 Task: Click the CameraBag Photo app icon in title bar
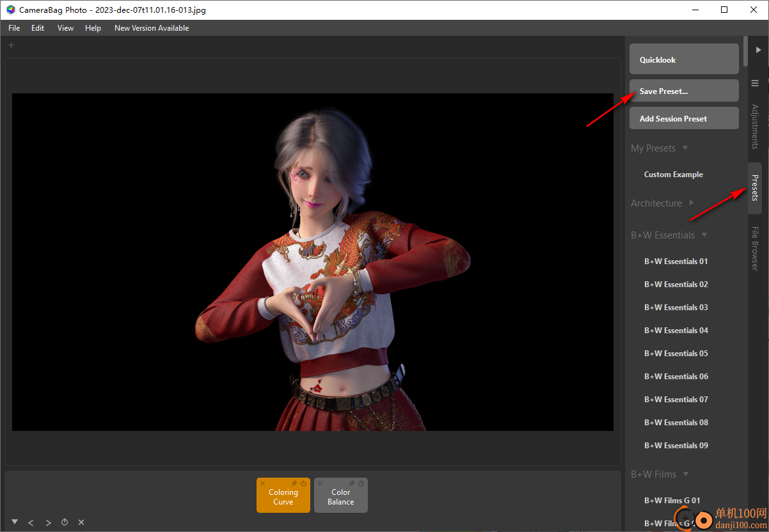(11, 10)
